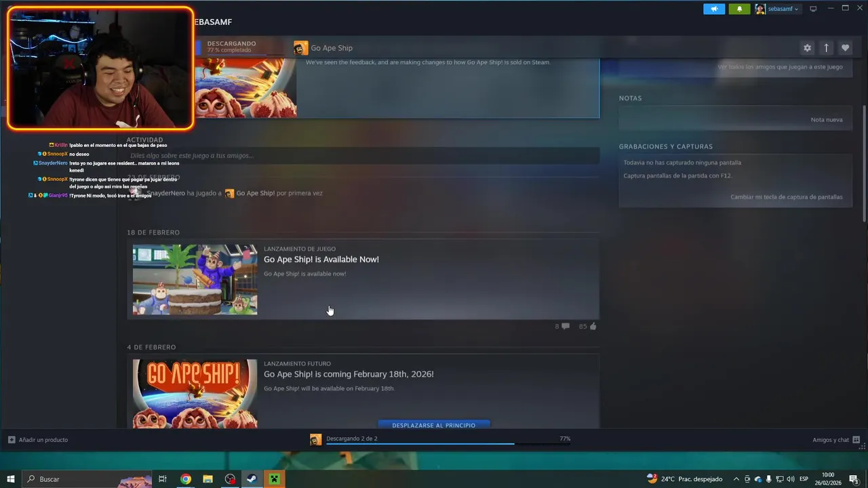Open the Windows notification center icon
Viewport: 868px width, 488px height.
tap(854, 479)
